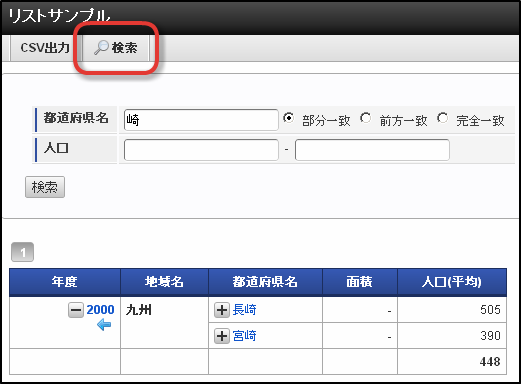Collapse the 2000 year row
Screen dimensions: 521x384
[76, 310]
